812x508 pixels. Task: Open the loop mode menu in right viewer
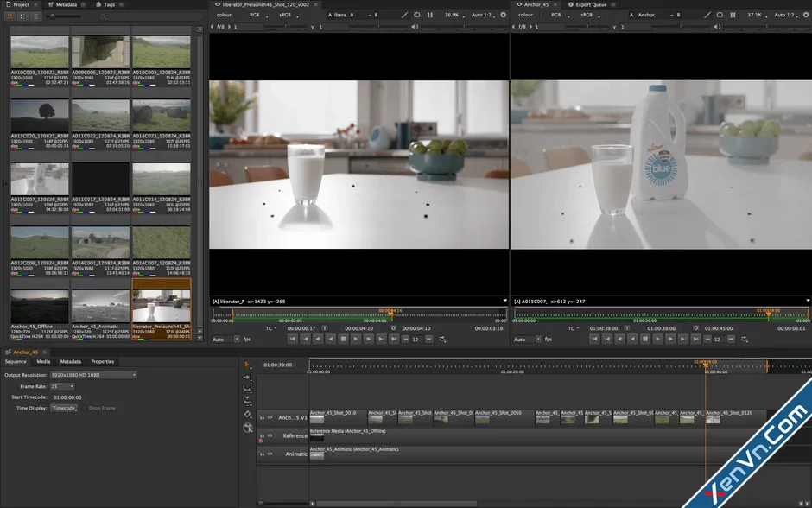(744, 340)
